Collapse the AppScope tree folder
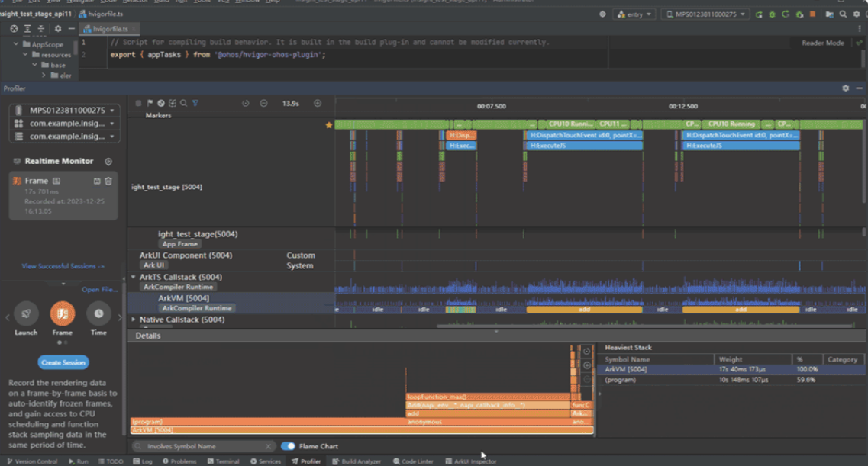This screenshot has height=466, width=868. [x=16, y=44]
